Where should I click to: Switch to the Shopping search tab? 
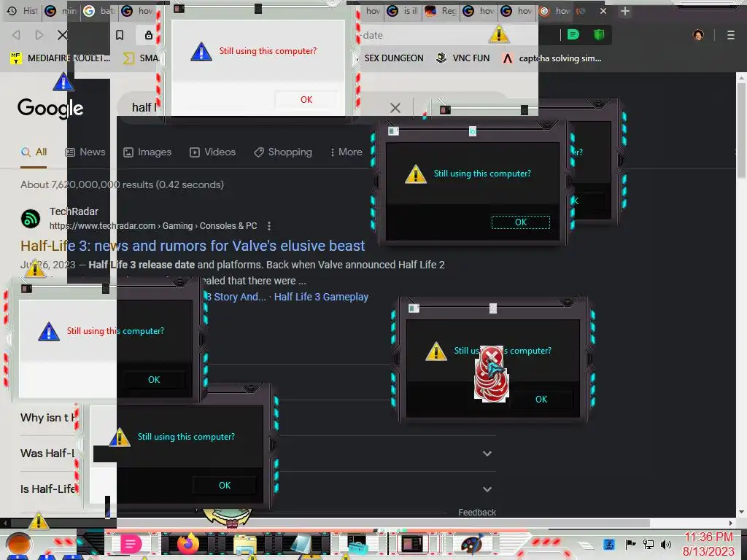(283, 152)
